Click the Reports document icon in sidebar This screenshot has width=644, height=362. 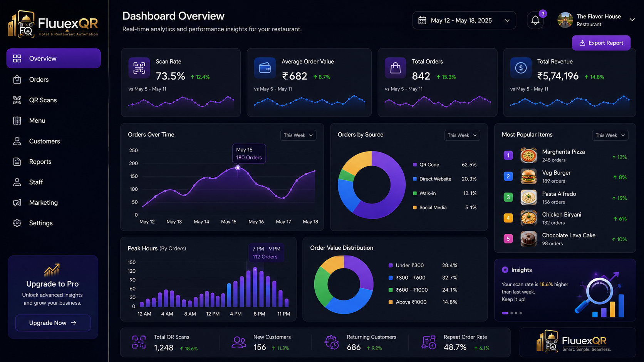coord(17,162)
